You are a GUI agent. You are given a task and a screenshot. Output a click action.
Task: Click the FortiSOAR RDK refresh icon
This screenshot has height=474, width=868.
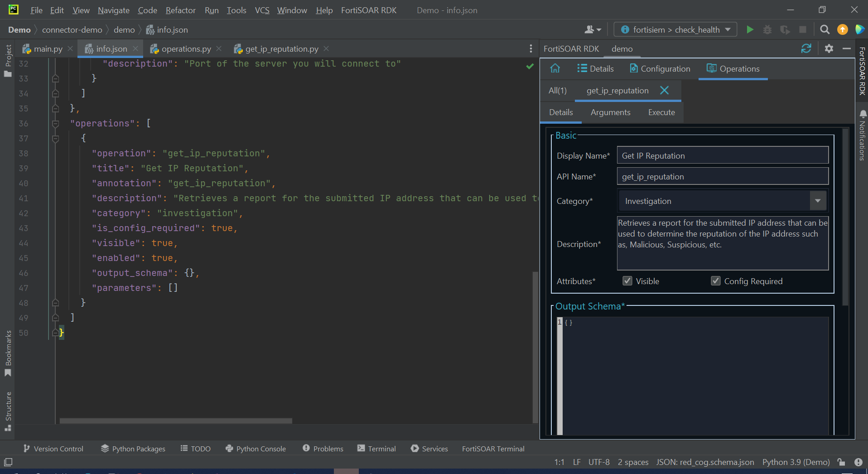pyautogui.click(x=806, y=49)
